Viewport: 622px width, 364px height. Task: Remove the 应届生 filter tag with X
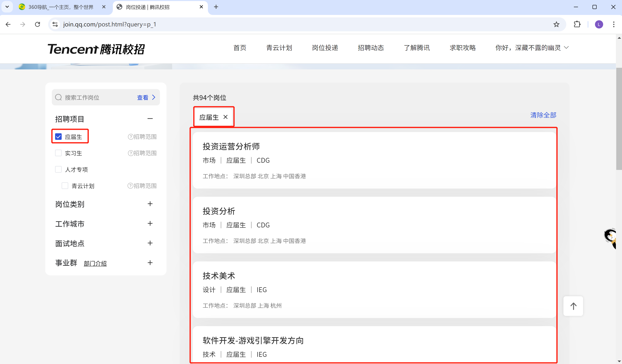225,117
